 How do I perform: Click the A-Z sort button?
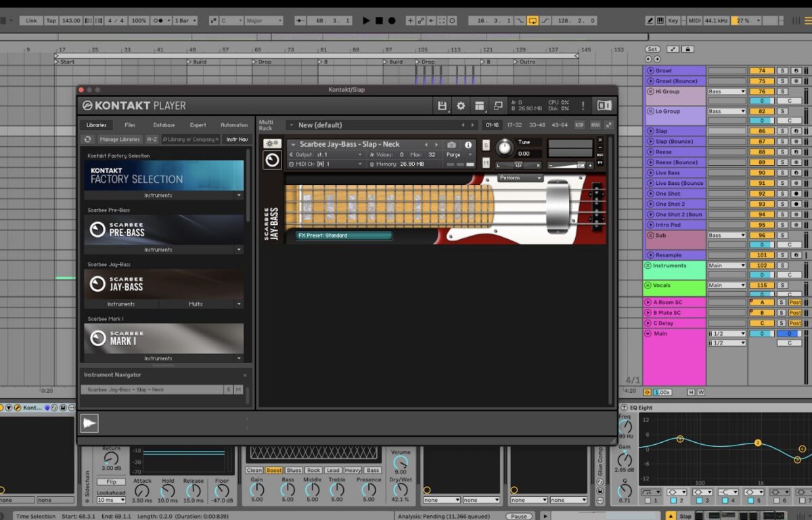pyautogui.click(x=152, y=139)
